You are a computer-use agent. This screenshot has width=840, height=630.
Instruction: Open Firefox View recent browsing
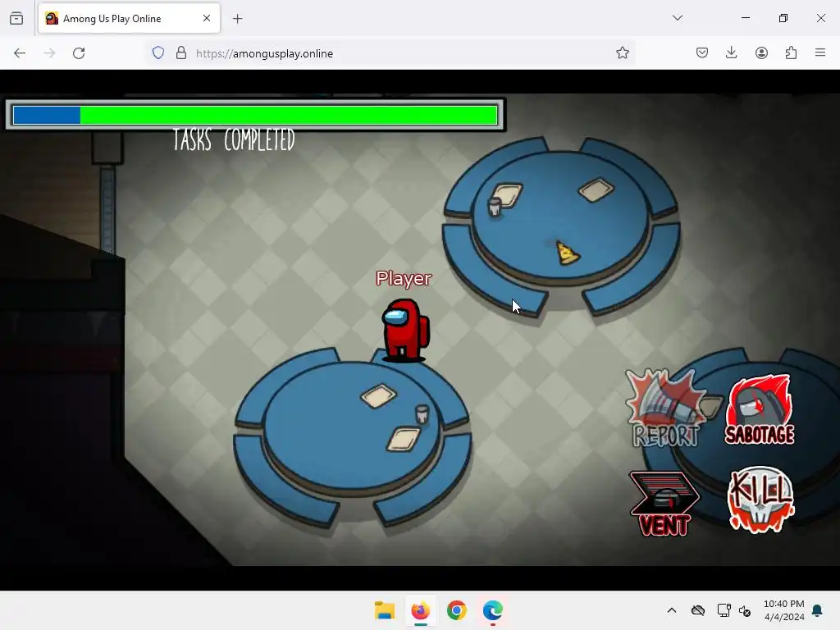tap(16, 18)
